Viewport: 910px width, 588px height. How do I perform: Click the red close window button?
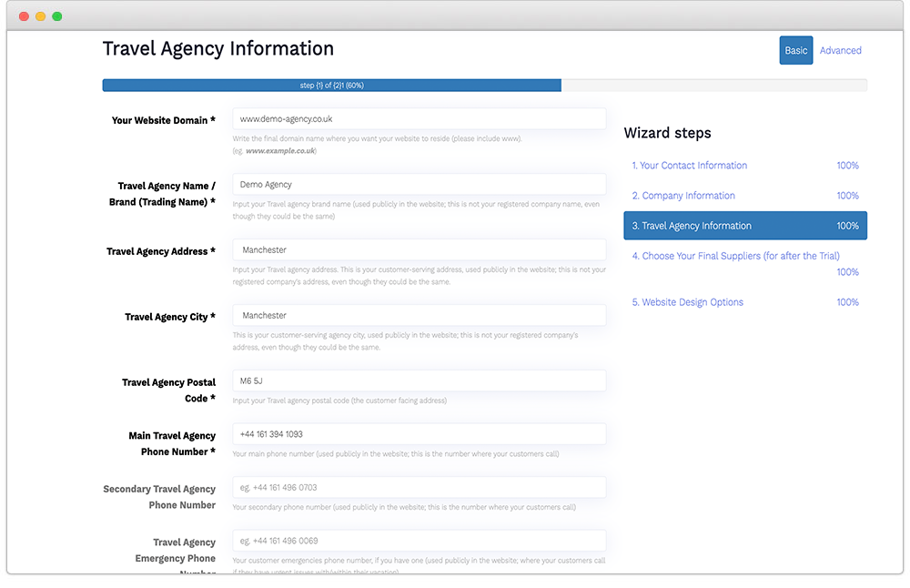tap(24, 16)
